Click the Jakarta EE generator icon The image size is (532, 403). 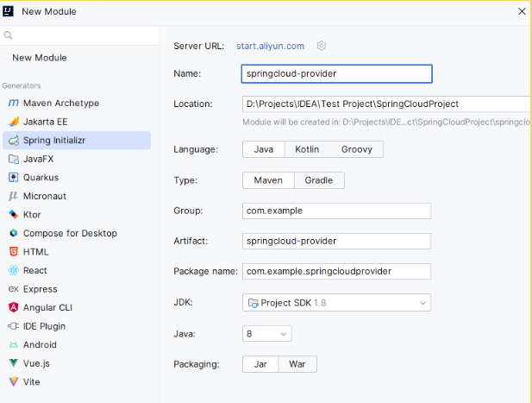tap(14, 122)
